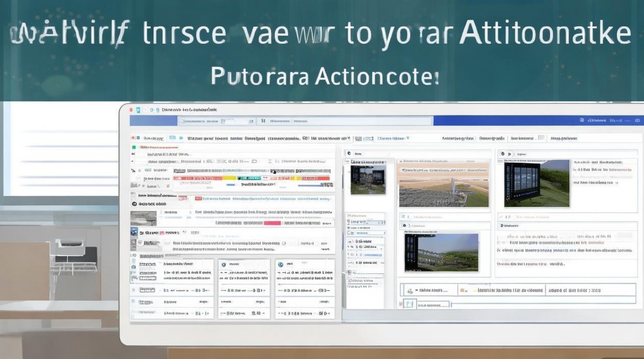This screenshot has width=644, height=359.
Task: Open the toolbar dropdown with the blue chevron
Action: click(x=393, y=138)
